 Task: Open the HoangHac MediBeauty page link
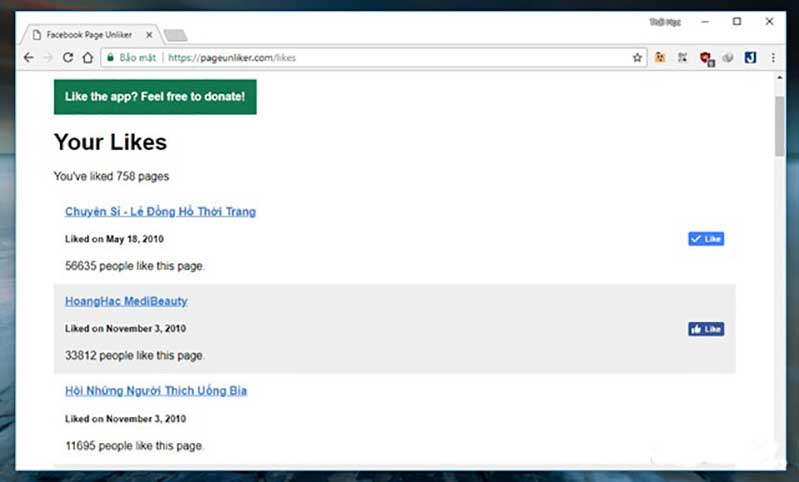point(126,301)
